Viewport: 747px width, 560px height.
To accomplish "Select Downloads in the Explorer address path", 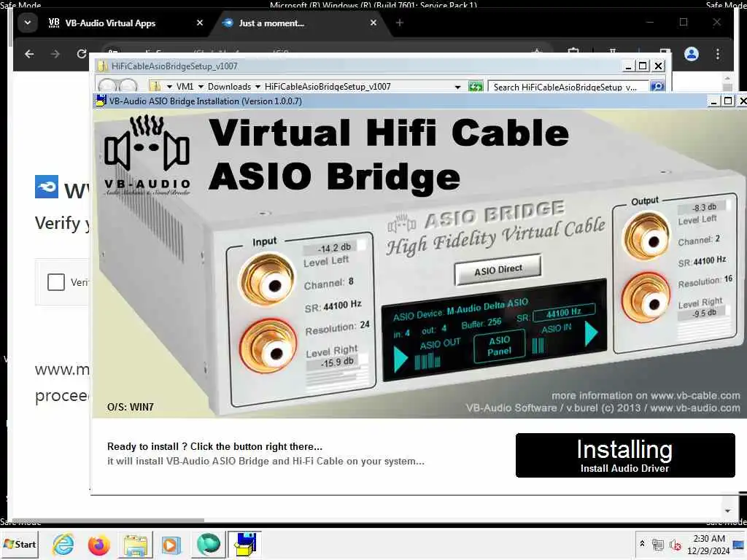I will pyautogui.click(x=229, y=87).
